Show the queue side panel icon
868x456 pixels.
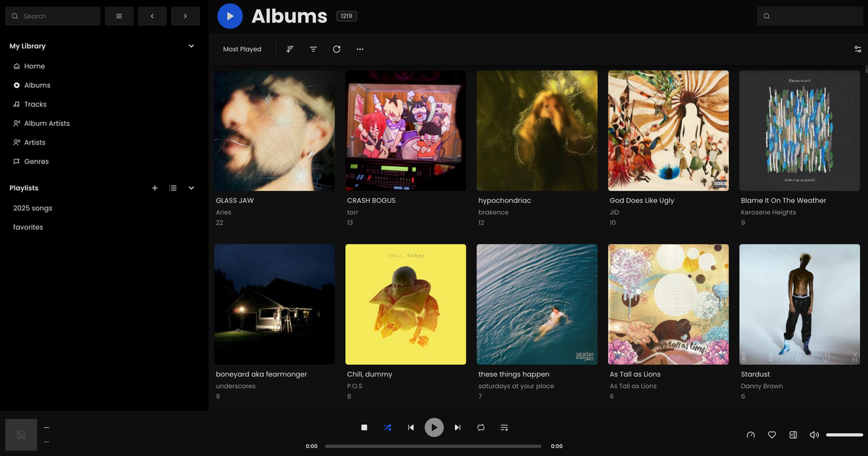point(793,434)
